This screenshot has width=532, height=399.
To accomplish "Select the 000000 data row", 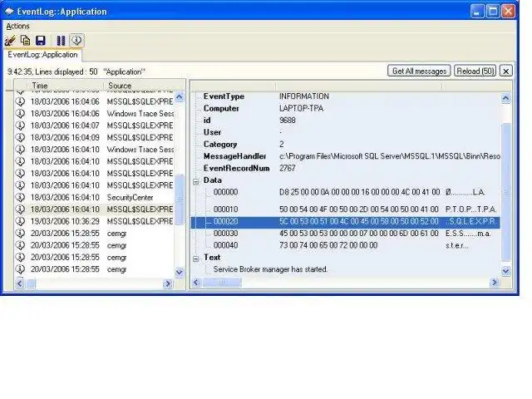I will 346,192.
